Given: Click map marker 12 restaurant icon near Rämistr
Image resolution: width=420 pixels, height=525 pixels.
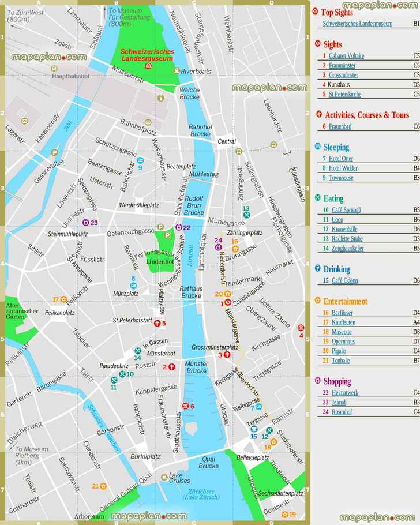Looking at the screenshot, I should [x=269, y=430].
